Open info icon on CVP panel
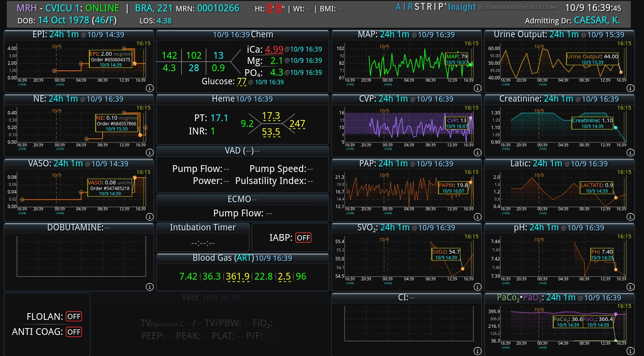644x356 pixels. pyautogui.click(x=477, y=153)
